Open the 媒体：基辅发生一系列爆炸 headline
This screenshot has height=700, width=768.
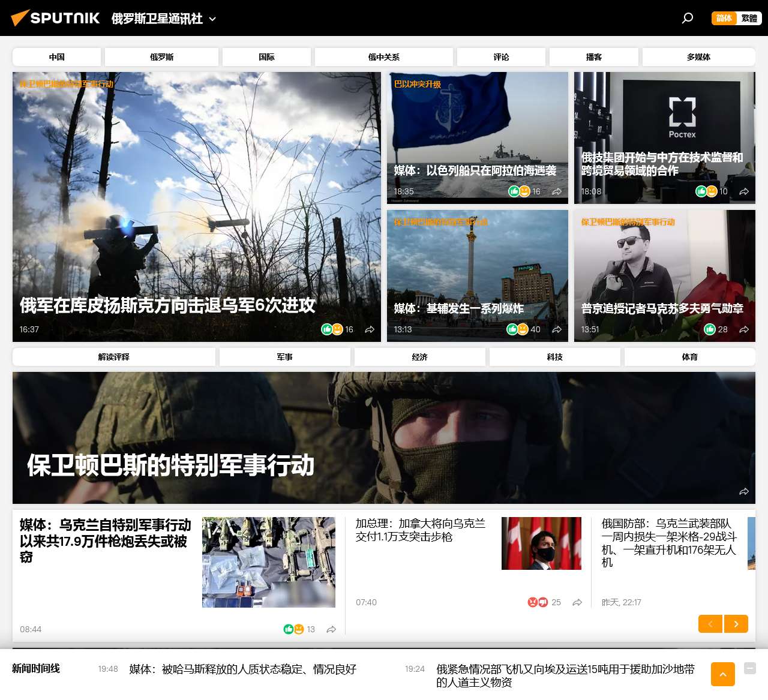[x=458, y=309]
